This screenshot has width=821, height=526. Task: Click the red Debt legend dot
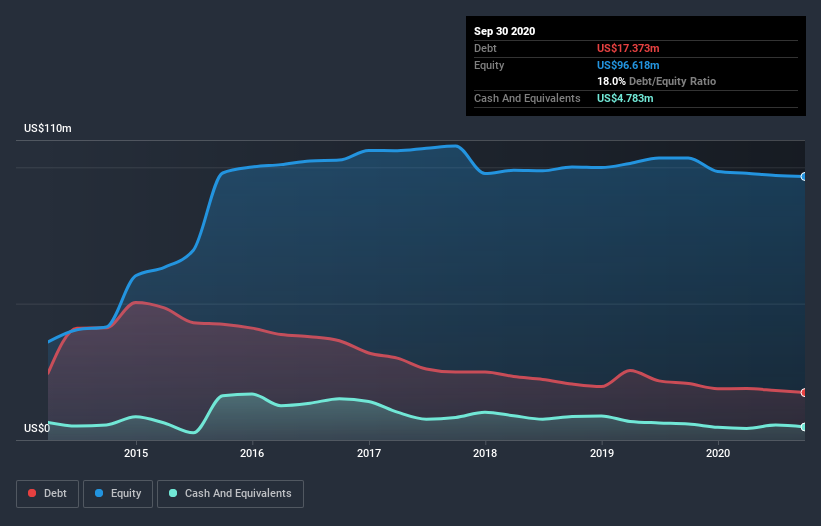32,493
